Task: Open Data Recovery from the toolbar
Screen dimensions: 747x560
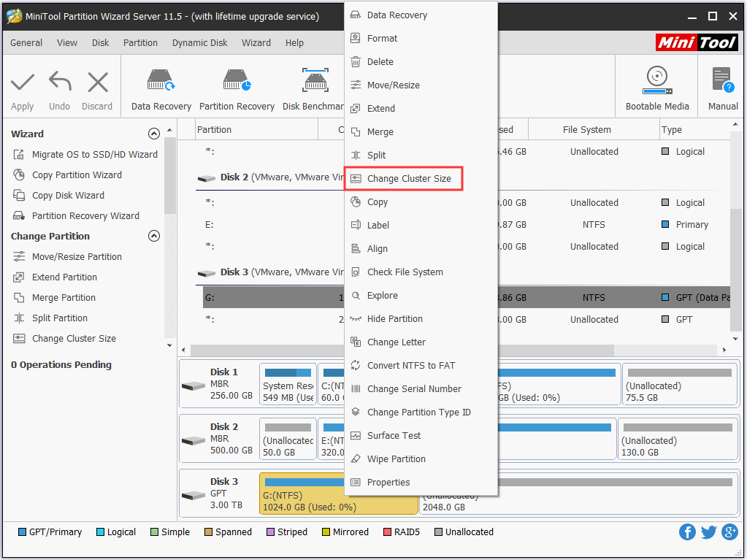Action: (161, 90)
